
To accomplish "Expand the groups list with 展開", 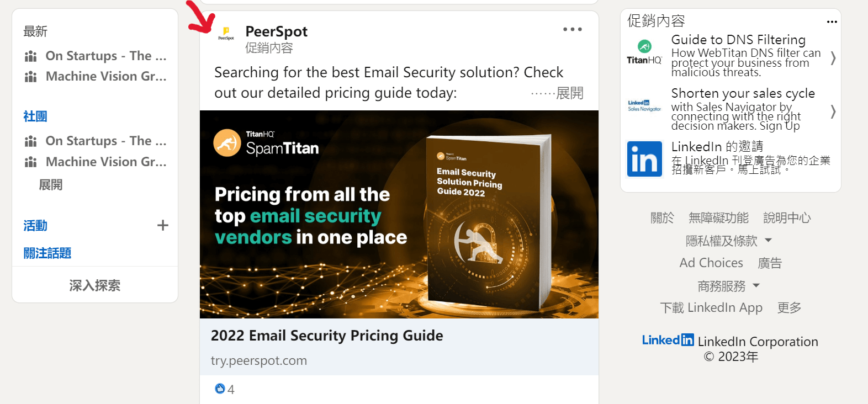I will point(51,185).
